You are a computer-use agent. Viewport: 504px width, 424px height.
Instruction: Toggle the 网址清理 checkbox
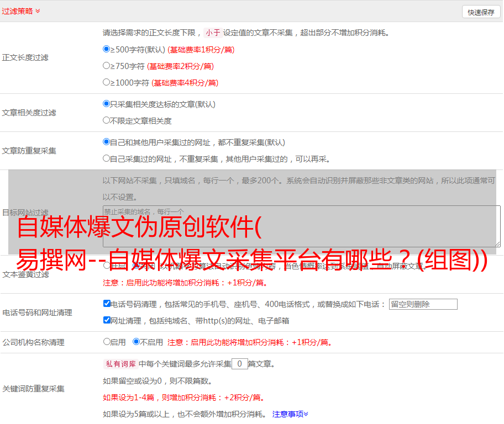click(107, 320)
